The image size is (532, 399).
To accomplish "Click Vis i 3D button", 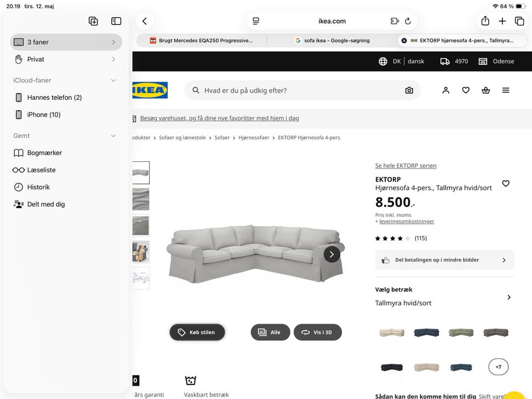I will click(318, 332).
